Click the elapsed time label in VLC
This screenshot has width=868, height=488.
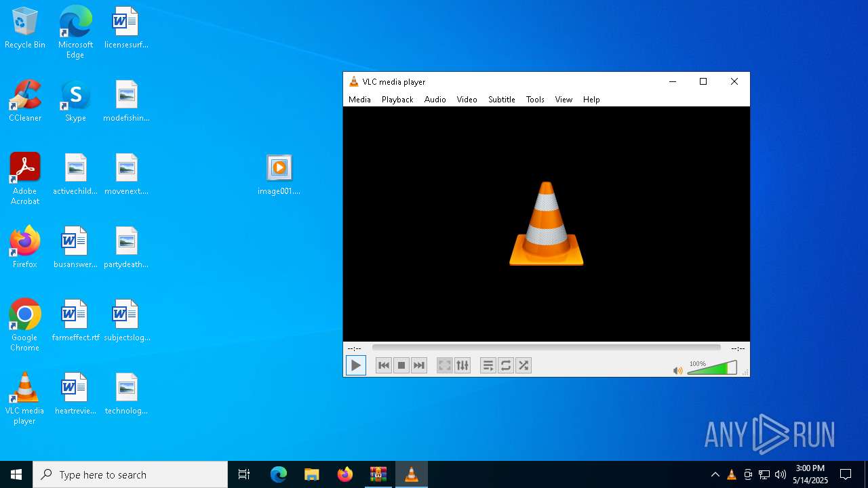click(x=354, y=348)
